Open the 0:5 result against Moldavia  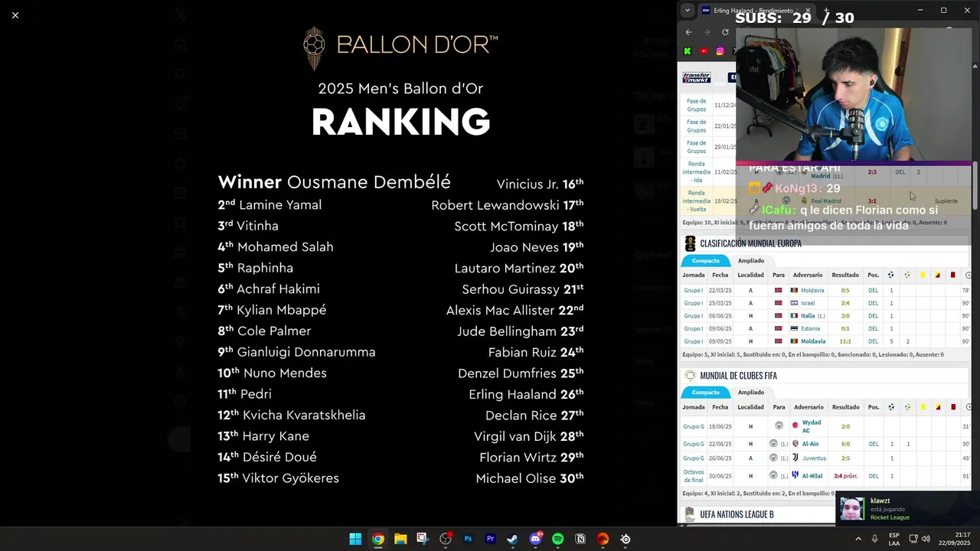pyautogui.click(x=845, y=291)
